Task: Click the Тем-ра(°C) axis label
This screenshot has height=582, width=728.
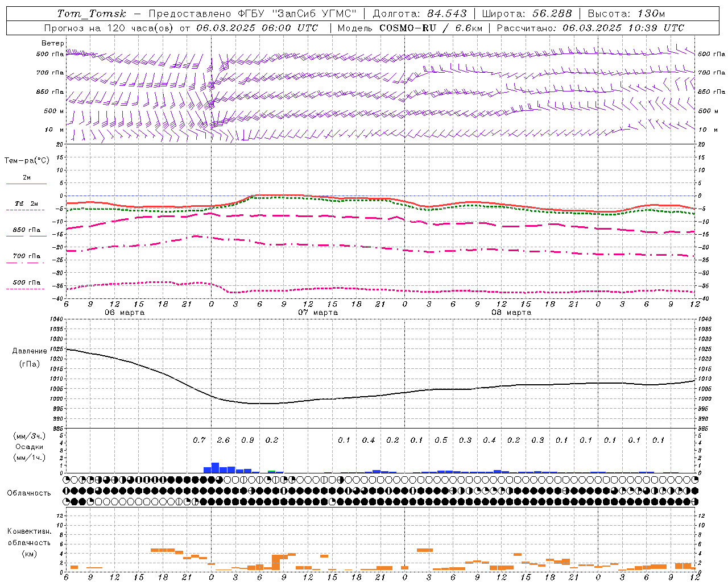Action: (x=27, y=161)
